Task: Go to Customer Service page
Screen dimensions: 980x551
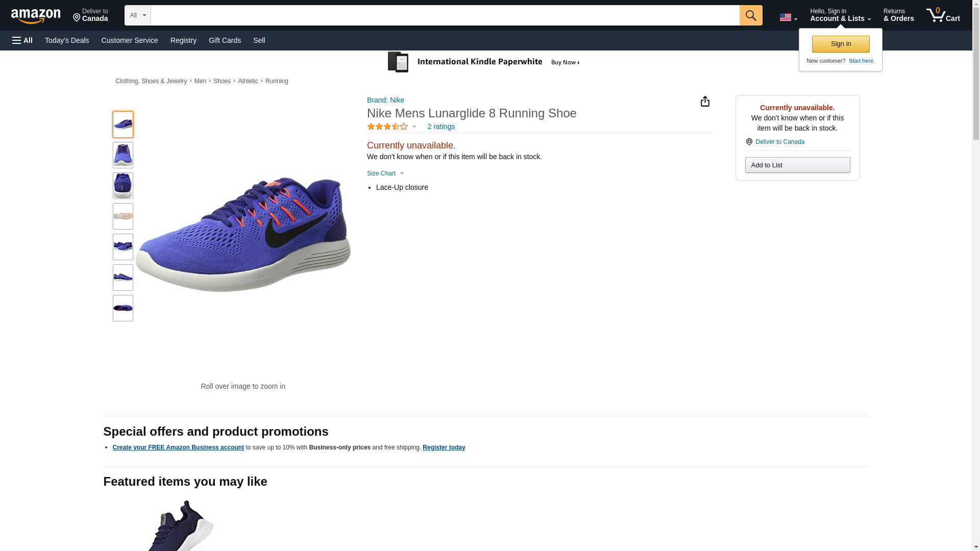Action: (x=130, y=40)
